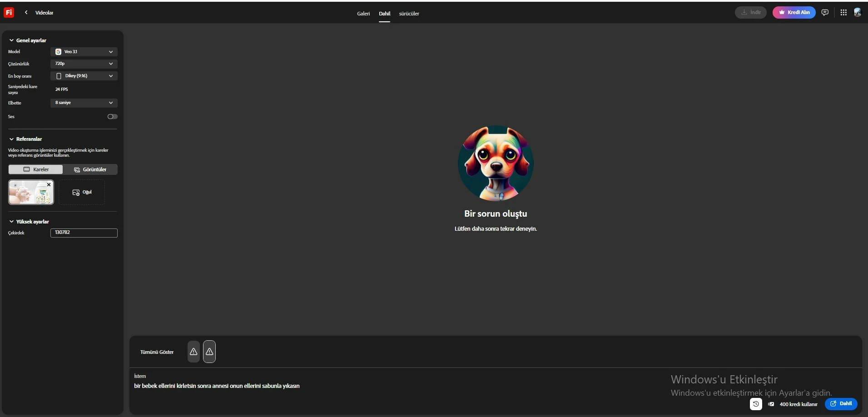Select the Dahil tab
The image size is (868, 417).
click(x=385, y=14)
